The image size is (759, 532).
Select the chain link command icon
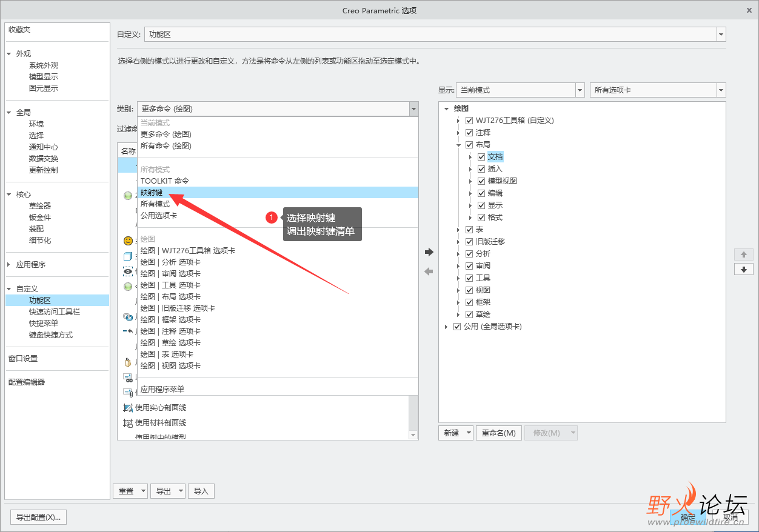[x=128, y=316]
